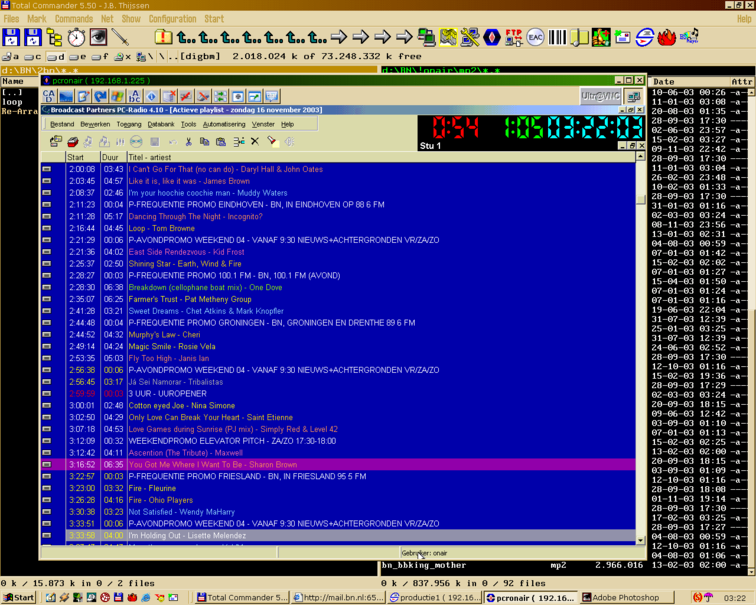Viewport: 756px width, 605px height.
Task: Switch to Total Commander taskbar button
Action: (x=242, y=597)
